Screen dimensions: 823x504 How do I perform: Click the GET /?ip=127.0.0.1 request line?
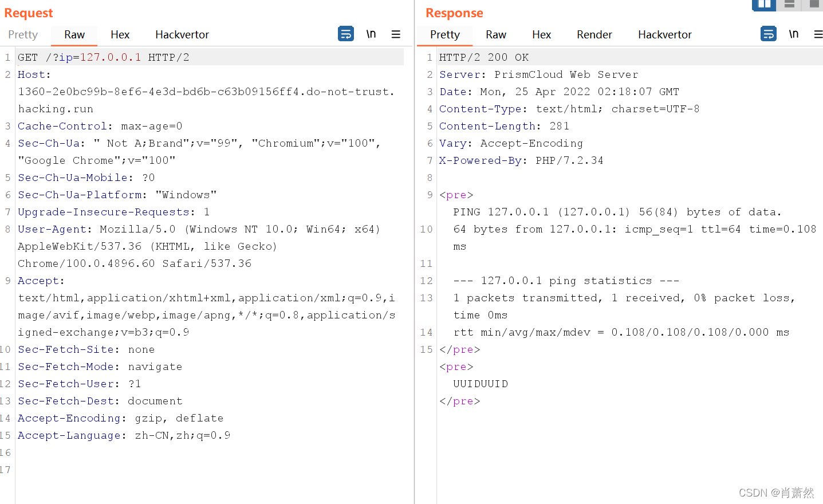click(x=103, y=57)
